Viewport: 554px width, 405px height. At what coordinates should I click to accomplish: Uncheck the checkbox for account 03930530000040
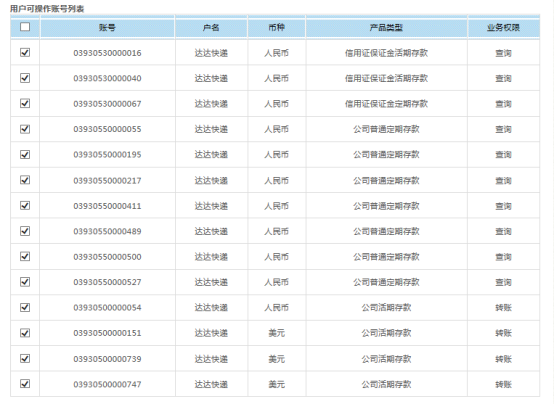pos(25,78)
